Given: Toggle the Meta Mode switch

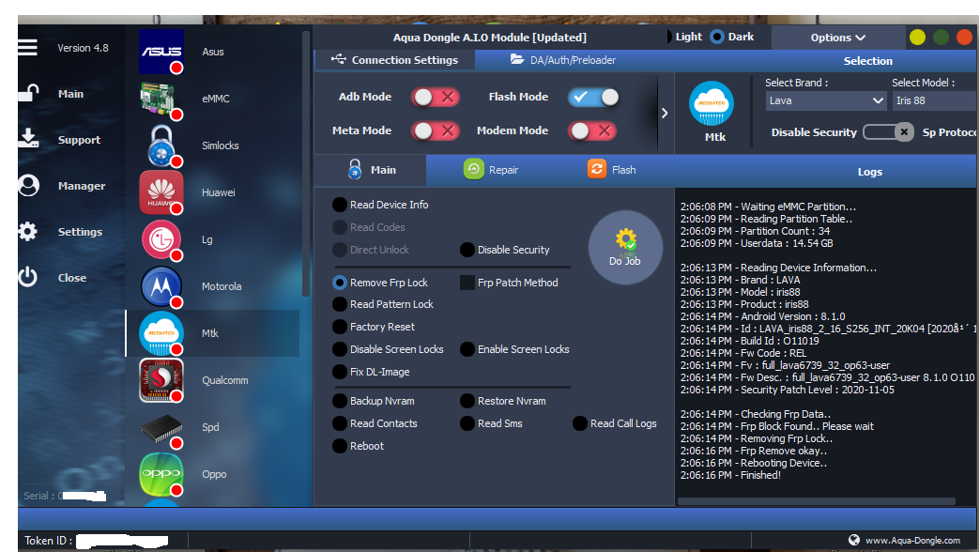Looking at the screenshot, I should tap(436, 130).
